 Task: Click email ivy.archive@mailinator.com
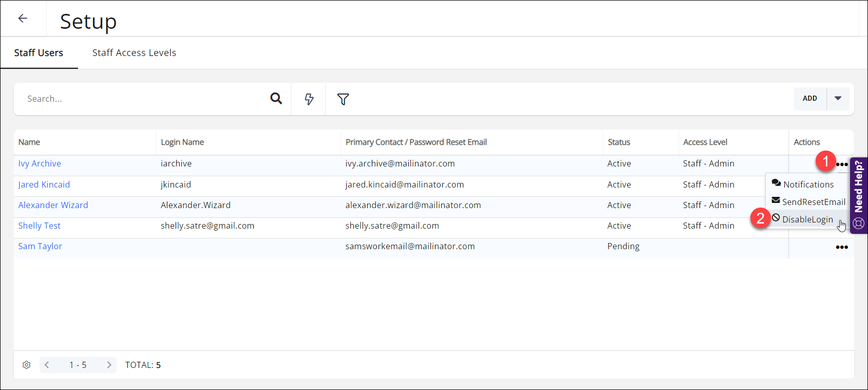tap(400, 163)
